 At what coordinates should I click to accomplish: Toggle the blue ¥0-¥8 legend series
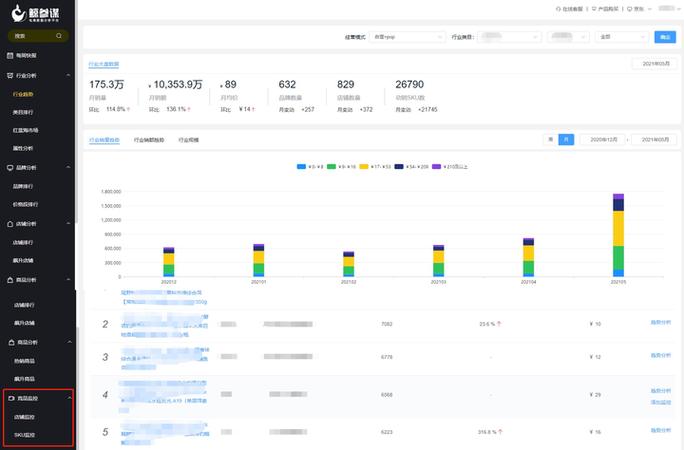[310, 167]
